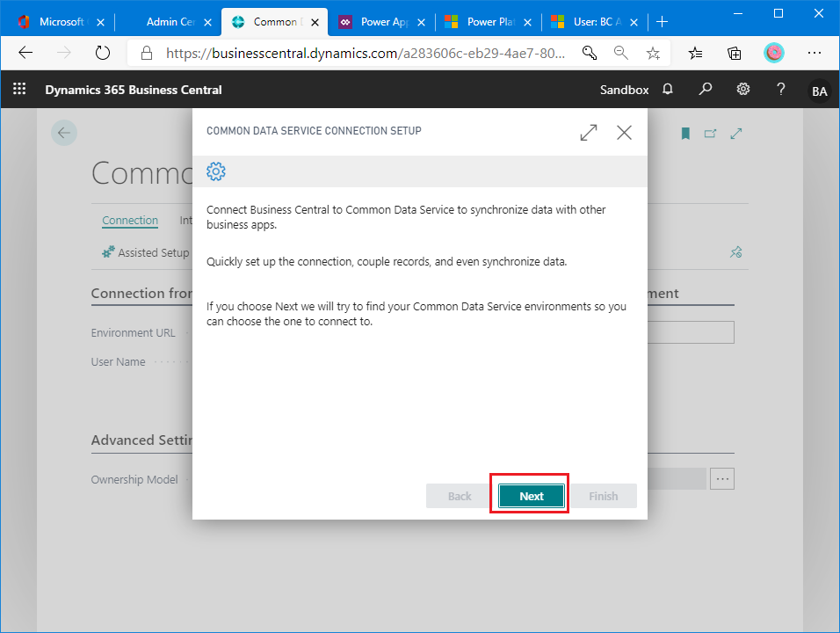Refresh the browser page
The width and height of the screenshot is (840, 633).
tap(102, 53)
